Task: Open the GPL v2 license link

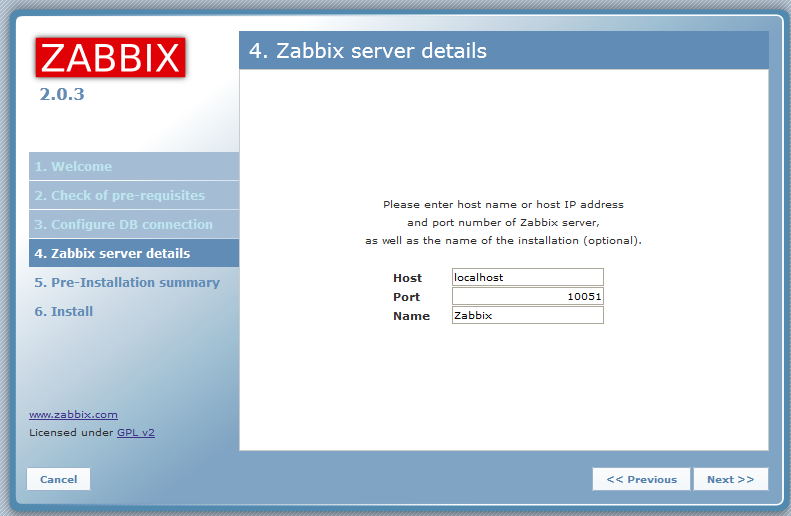Action: coord(136,433)
